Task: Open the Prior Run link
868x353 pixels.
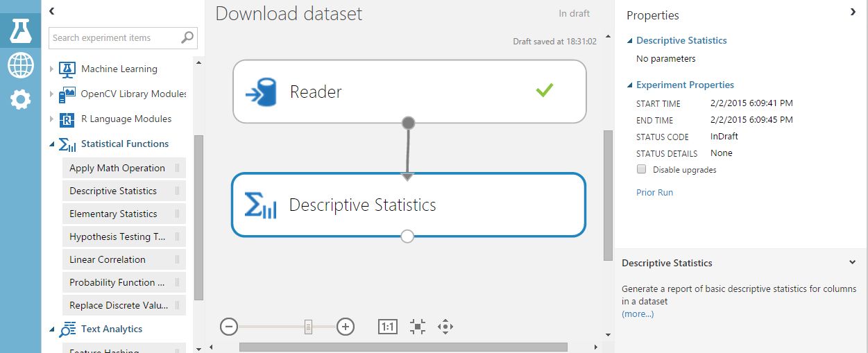Action: [x=654, y=192]
